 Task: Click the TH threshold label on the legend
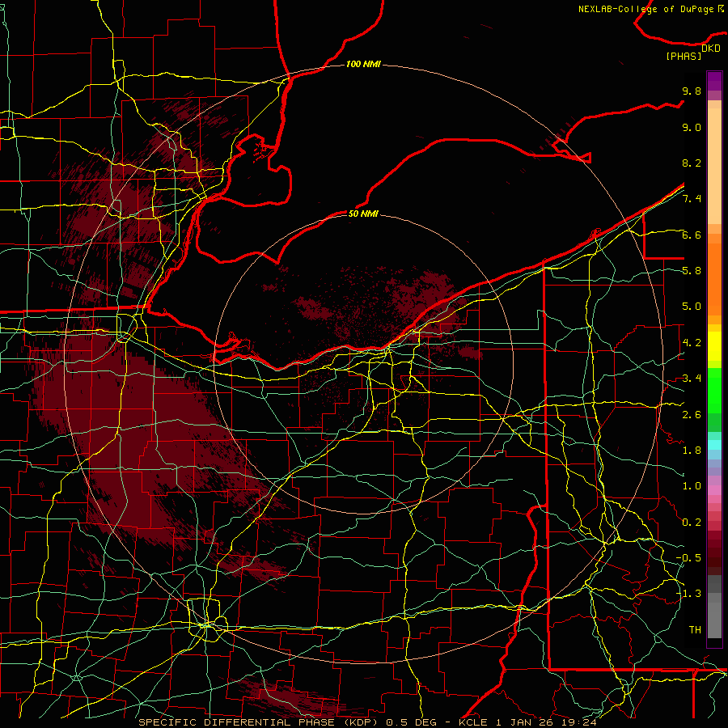click(695, 630)
